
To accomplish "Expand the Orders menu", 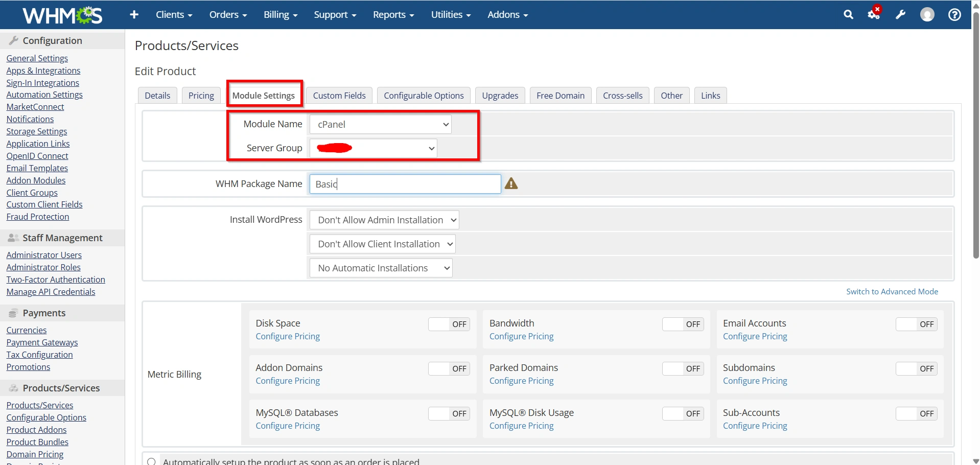I will (228, 15).
